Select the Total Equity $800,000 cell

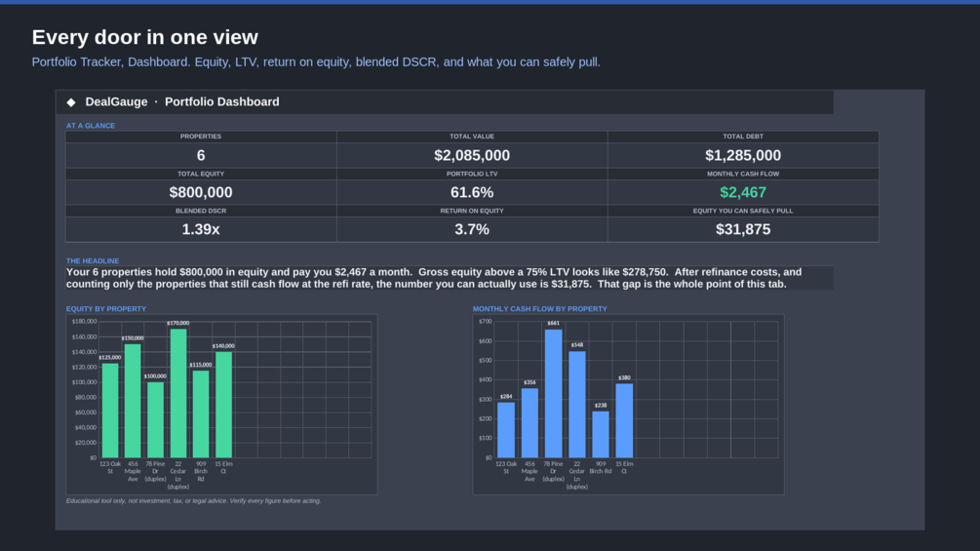tap(201, 192)
